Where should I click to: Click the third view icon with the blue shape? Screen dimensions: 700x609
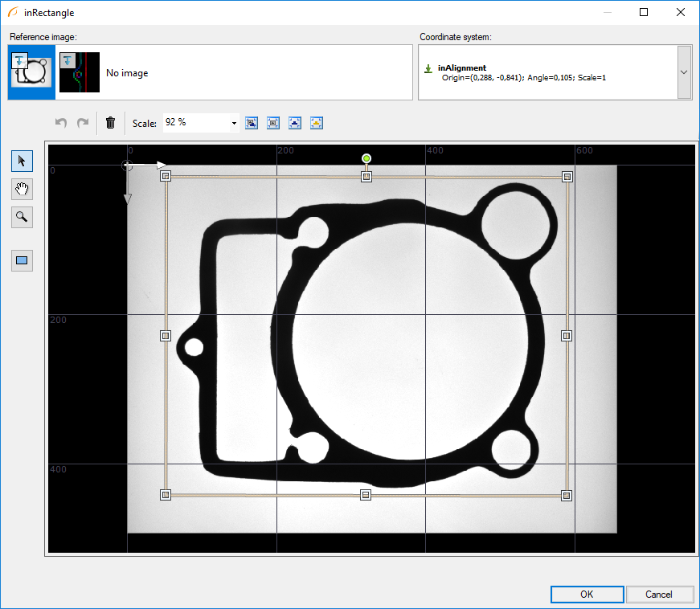click(295, 123)
